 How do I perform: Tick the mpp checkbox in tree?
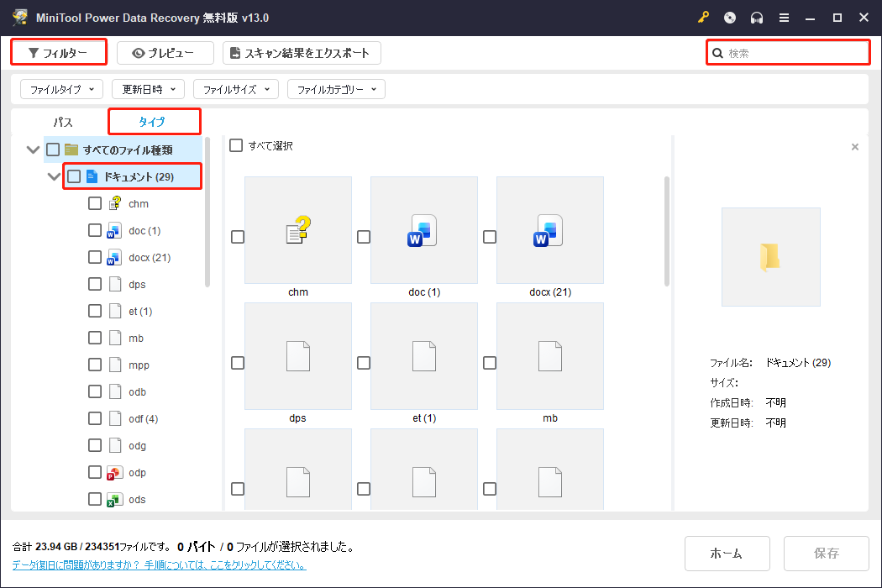[x=94, y=365]
